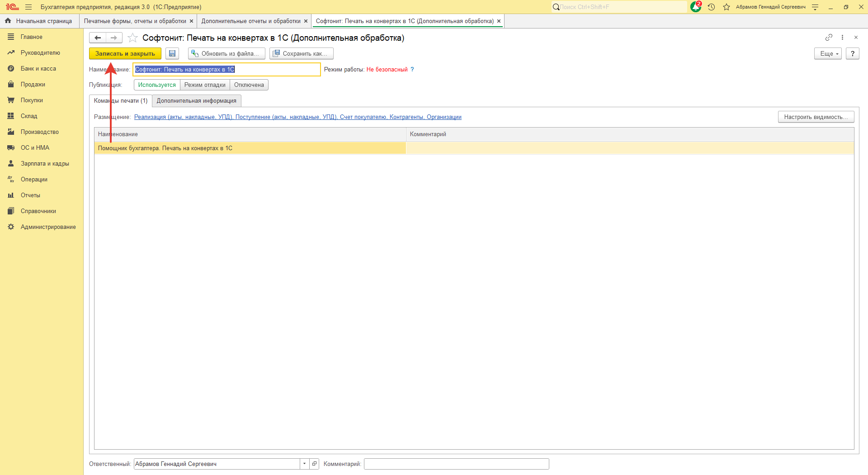Click Записать и закрыть button
Viewport: 868px width, 475px height.
[x=125, y=53]
